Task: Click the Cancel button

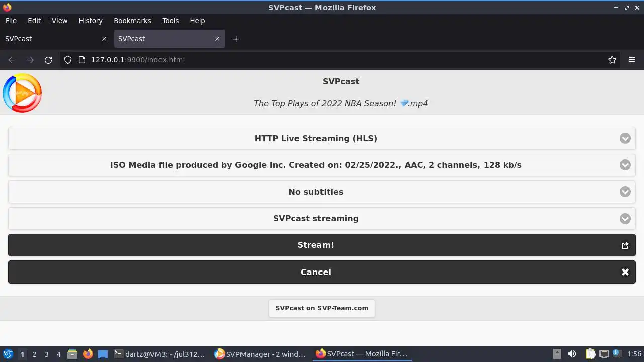Action: click(322, 272)
